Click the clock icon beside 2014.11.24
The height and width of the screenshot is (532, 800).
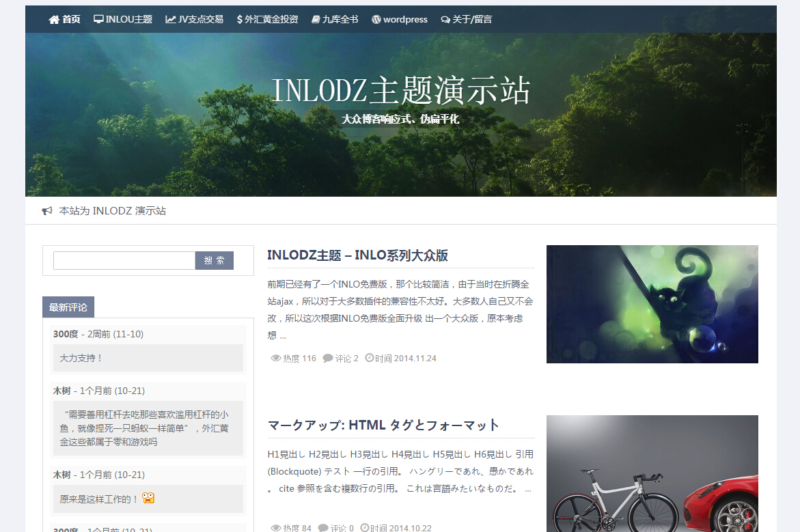(370, 359)
